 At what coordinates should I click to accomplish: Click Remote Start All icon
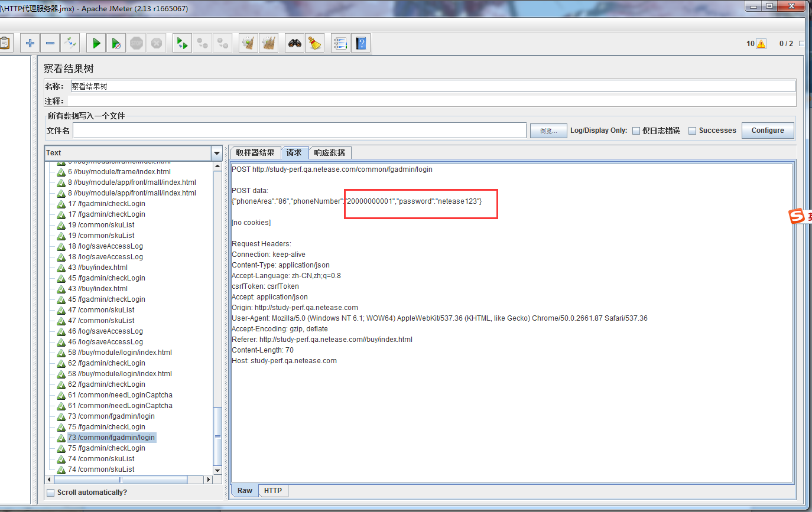[183, 43]
